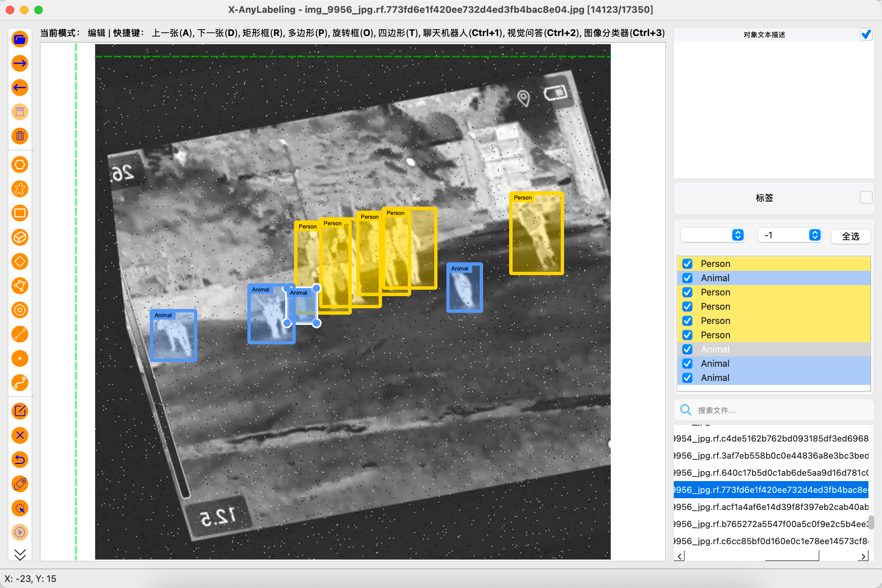
Task: Toggle the object text description checkbox
Action: 866,35
